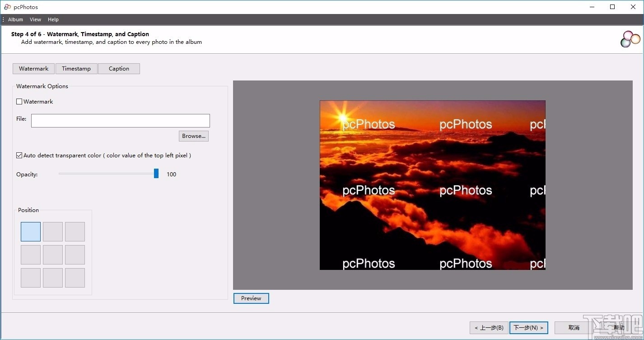Click the 取消 cancel button
The image size is (644, 340).
click(x=574, y=328)
